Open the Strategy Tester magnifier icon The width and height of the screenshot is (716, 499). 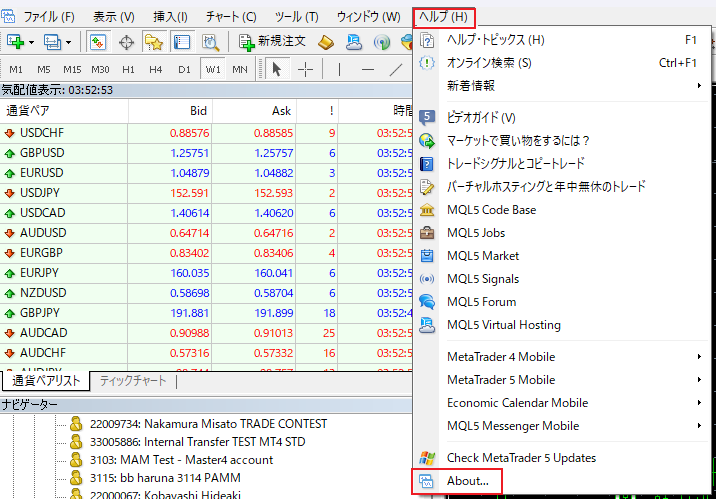point(211,42)
